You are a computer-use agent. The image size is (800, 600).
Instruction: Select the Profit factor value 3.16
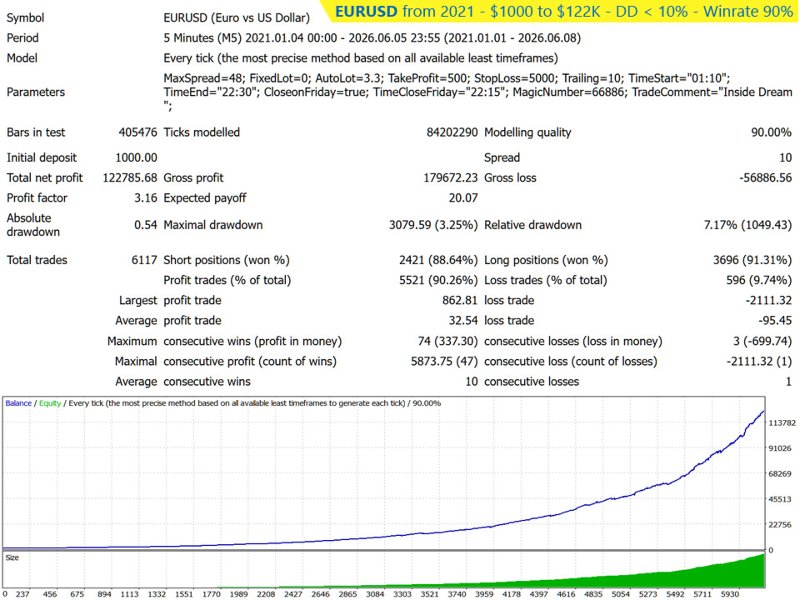[145, 198]
